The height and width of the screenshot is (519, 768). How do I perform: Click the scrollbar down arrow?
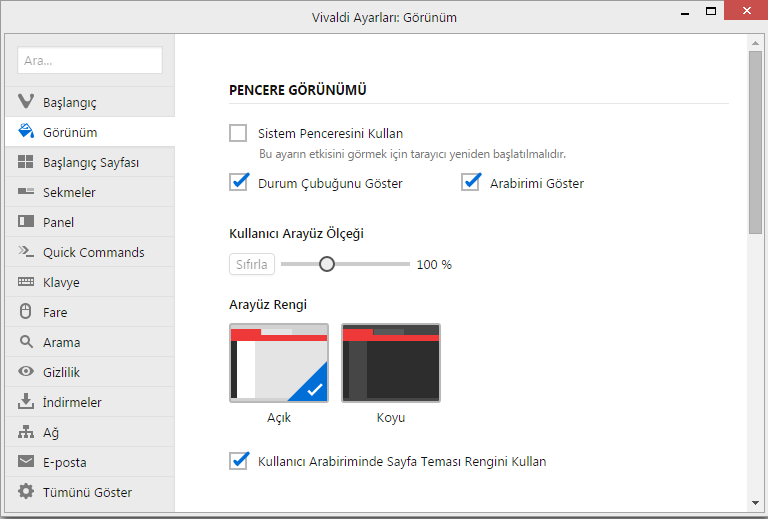point(755,503)
